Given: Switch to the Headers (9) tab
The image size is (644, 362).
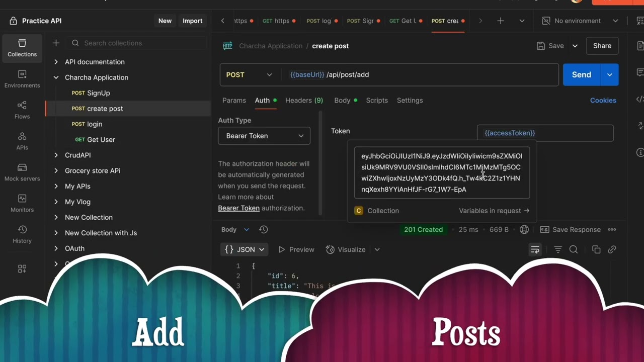Looking at the screenshot, I should click(x=304, y=101).
